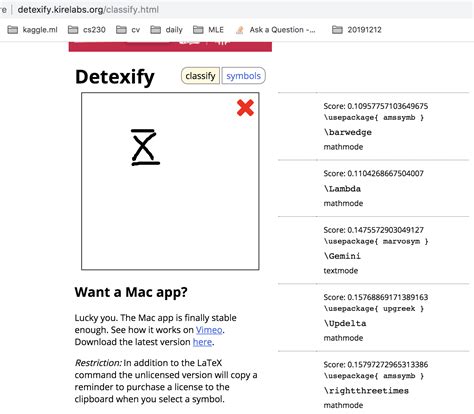The width and height of the screenshot is (474, 414).
Task: Click score 0.1104268667504007 text
Action: tap(374, 173)
